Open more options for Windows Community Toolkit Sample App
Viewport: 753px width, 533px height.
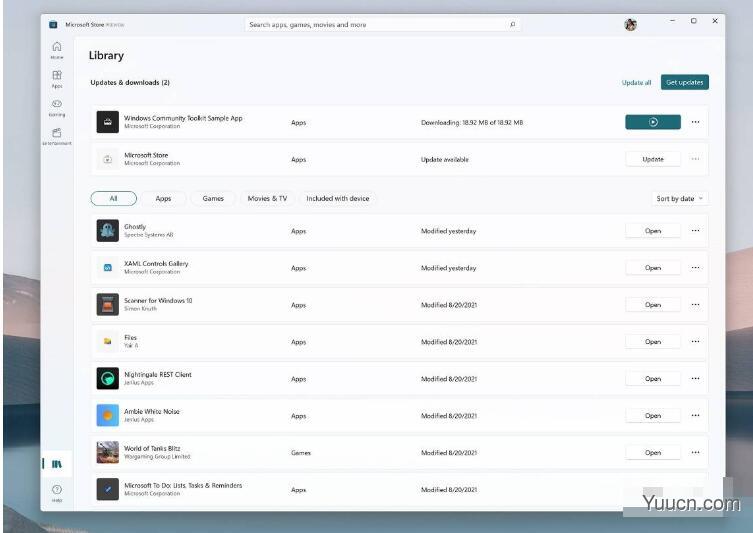tap(695, 122)
